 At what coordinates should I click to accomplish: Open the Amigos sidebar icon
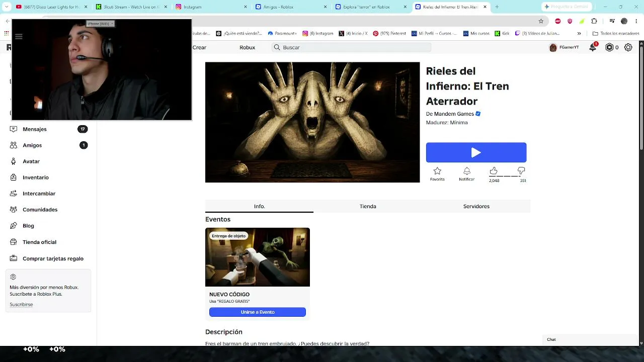tap(13, 145)
